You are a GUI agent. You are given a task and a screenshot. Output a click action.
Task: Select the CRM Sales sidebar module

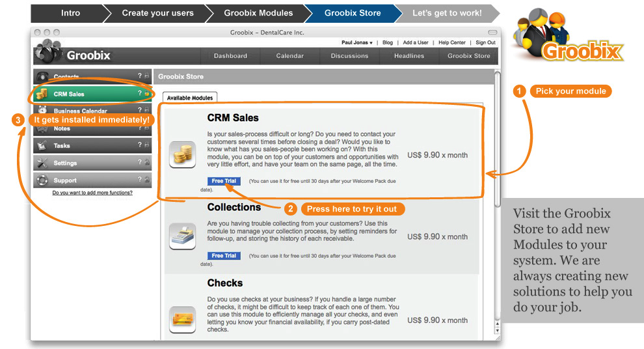[92, 94]
